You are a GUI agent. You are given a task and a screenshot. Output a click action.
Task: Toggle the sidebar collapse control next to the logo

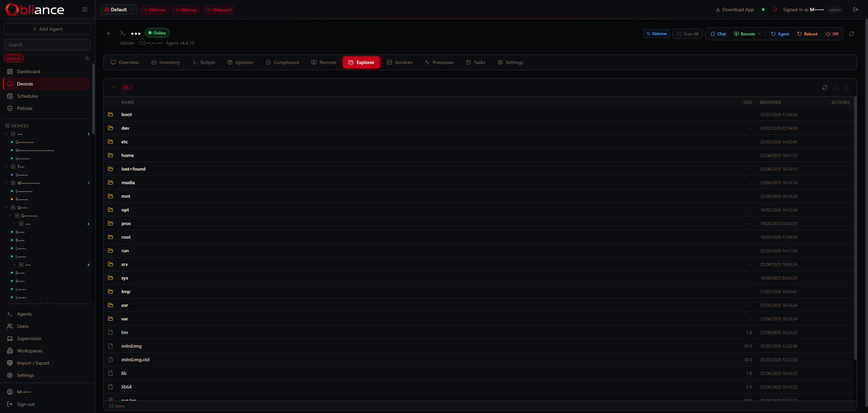coord(84,9)
